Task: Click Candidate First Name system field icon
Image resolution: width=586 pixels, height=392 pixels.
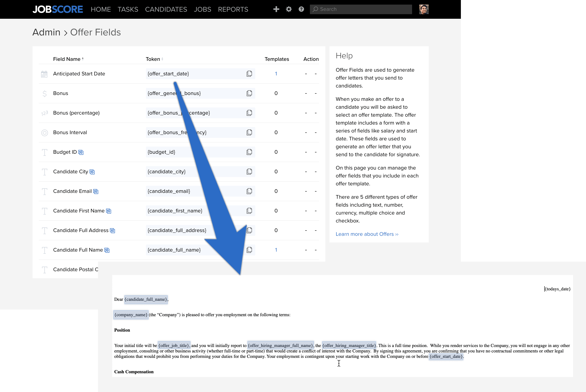Action: (109, 211)
